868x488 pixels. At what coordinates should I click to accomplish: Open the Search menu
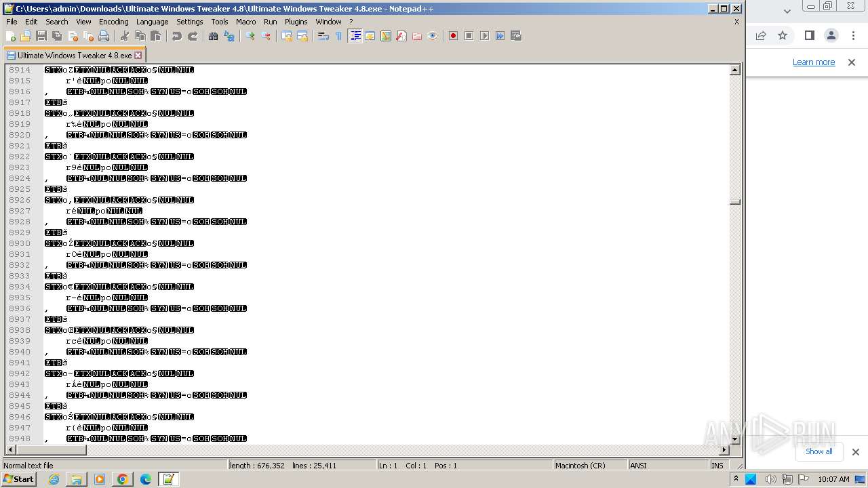tap(57, 22)
